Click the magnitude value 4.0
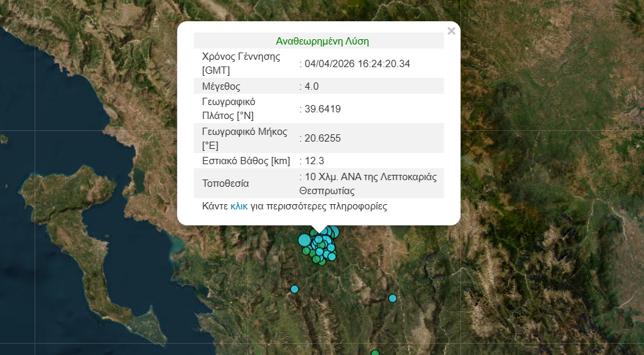Screen dimensions: 644x355 [x=312, y=86]
